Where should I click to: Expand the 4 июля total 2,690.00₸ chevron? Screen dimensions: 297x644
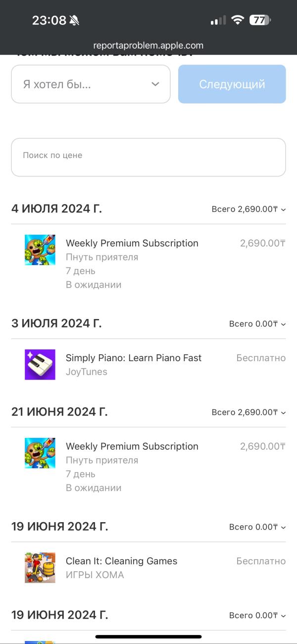coord(284,210)
